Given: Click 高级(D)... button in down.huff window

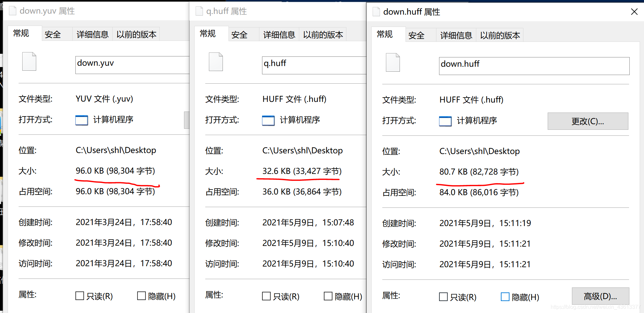Looking at the screenshot, I should pyautogui.click(x=600, y=296).
